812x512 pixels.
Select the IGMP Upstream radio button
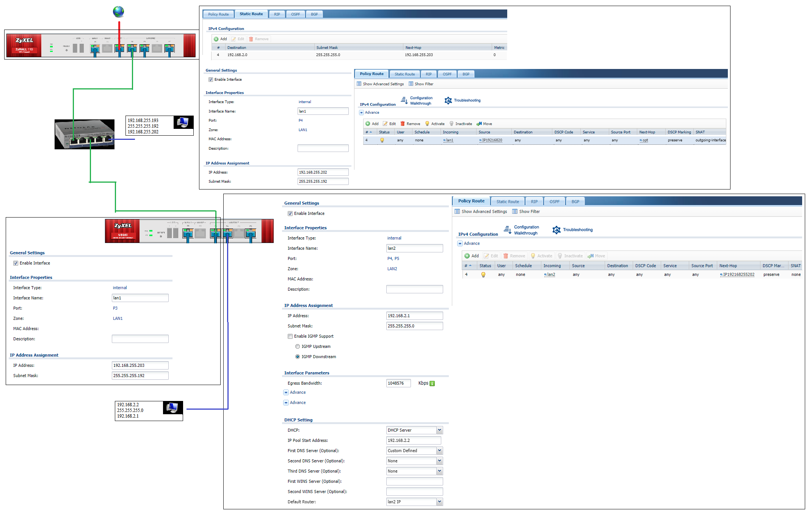click(x=298, y=346)
